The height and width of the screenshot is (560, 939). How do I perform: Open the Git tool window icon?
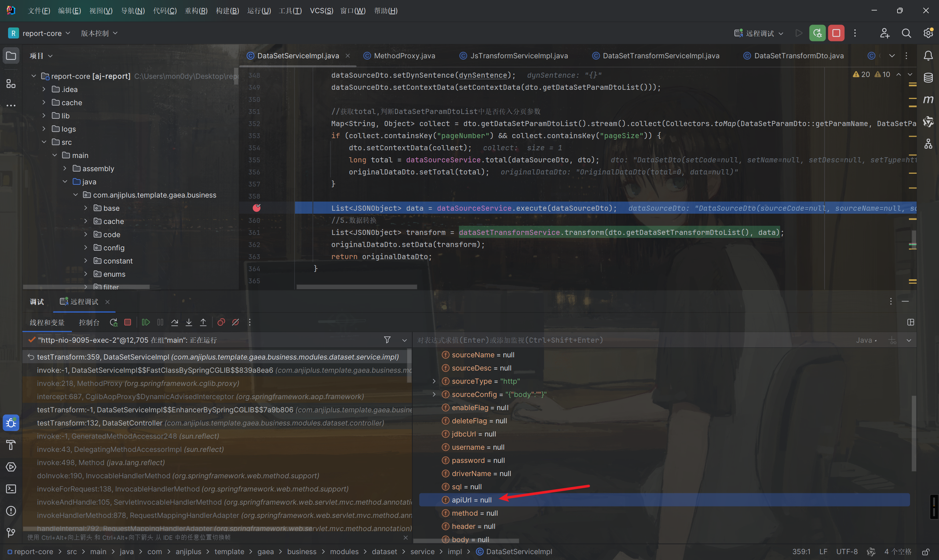pyautogui.click(x=11, y=533)
